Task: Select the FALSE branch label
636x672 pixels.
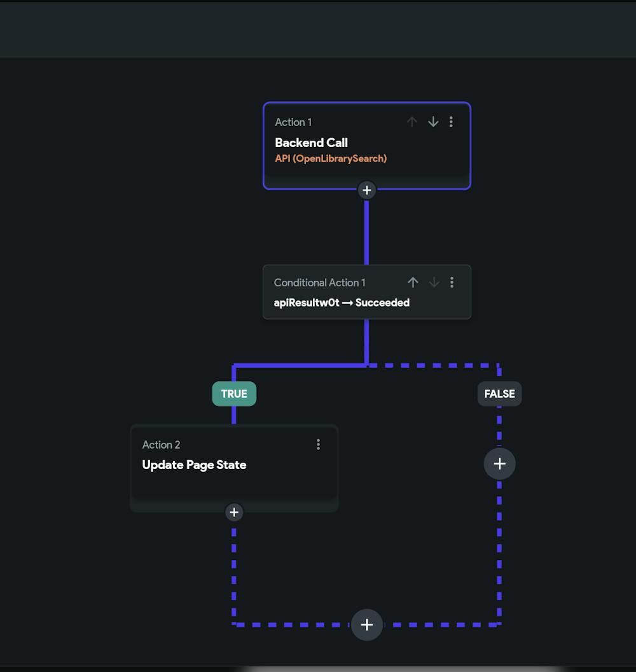Action: (x=499, y=394)
